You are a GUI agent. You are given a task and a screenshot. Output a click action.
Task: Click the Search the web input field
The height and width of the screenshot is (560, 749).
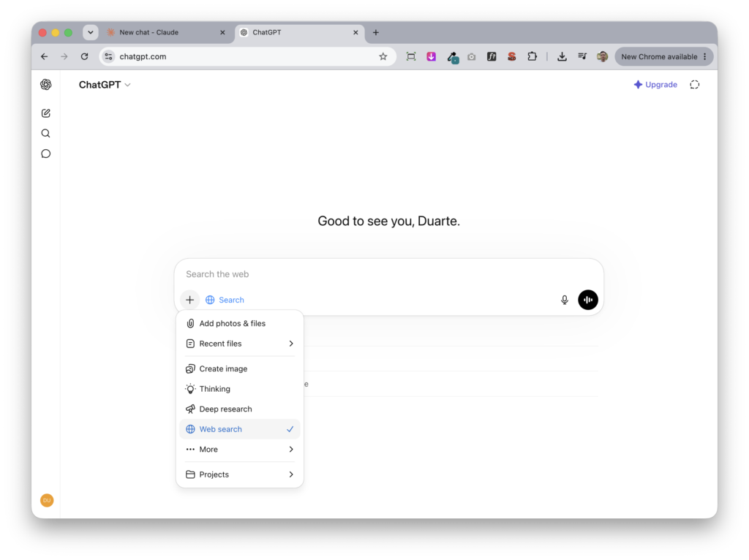pos(389,274)
